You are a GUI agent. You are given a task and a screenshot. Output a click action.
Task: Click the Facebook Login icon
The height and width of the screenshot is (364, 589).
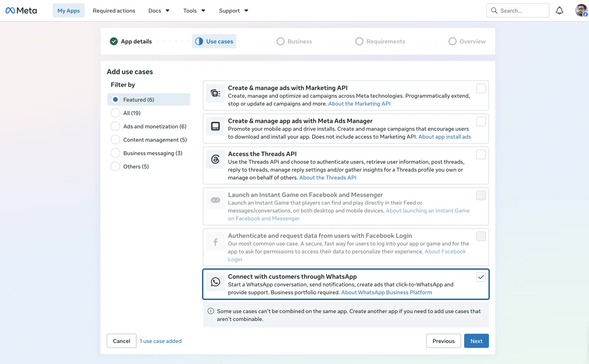215,242
